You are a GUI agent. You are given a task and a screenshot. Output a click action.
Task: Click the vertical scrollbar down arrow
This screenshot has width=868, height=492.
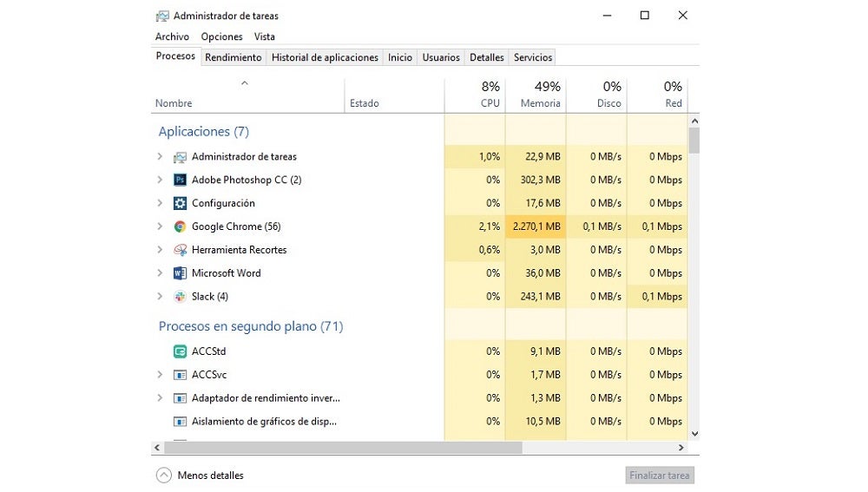click(x=694, y=434)
